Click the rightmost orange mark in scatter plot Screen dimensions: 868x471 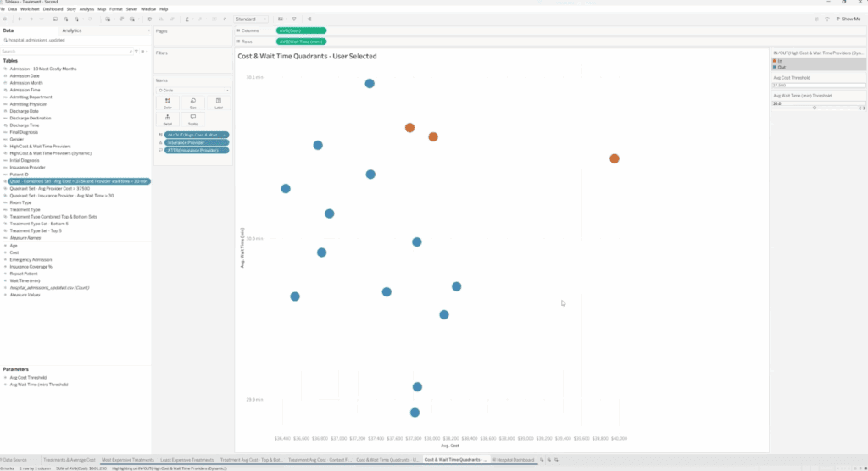(615, 159)
